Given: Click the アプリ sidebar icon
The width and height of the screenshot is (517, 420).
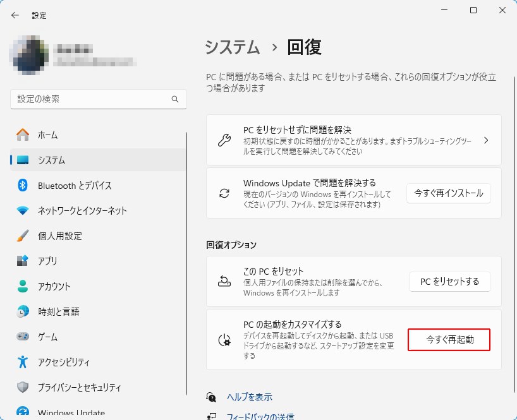Looking at the screenshot, I should 23,261.
